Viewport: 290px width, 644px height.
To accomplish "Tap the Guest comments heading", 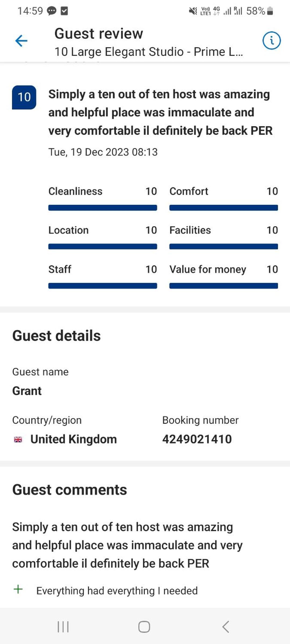I will pos(70,490).
